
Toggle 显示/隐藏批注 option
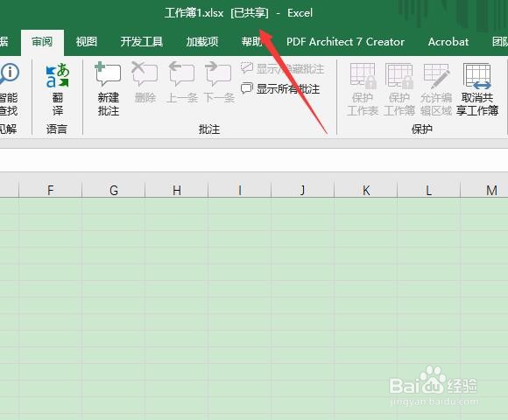(282, 68)
